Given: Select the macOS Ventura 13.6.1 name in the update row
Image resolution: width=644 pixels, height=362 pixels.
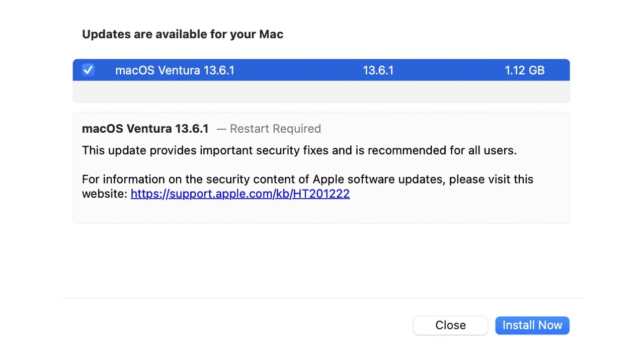Looking at the screenshot, I should pyautogui.click(x=175, y=70).
